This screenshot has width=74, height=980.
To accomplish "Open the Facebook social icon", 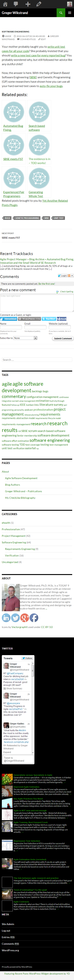I will tap(34, 618).
